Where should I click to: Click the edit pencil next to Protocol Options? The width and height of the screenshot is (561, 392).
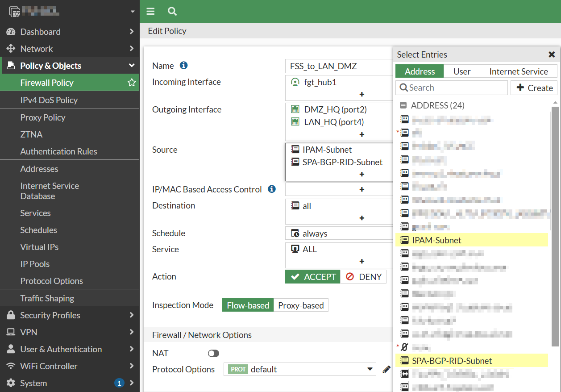tap(386, 369)
